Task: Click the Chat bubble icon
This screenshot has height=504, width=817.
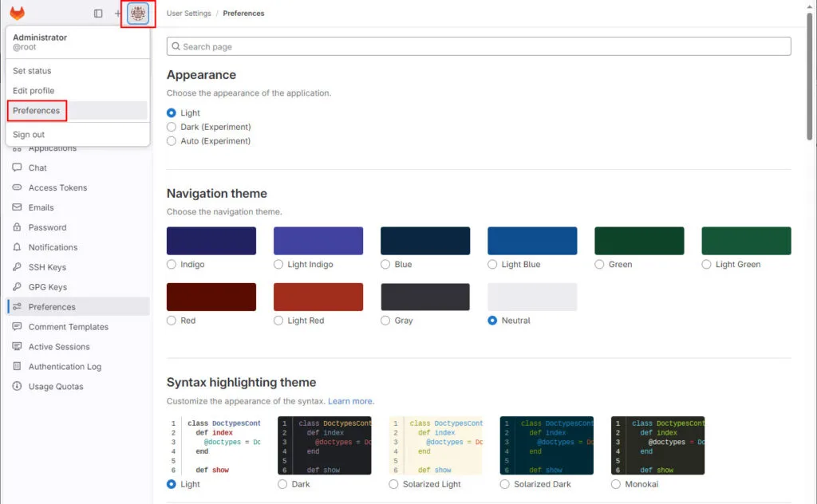Action: (x=17, y=168)
